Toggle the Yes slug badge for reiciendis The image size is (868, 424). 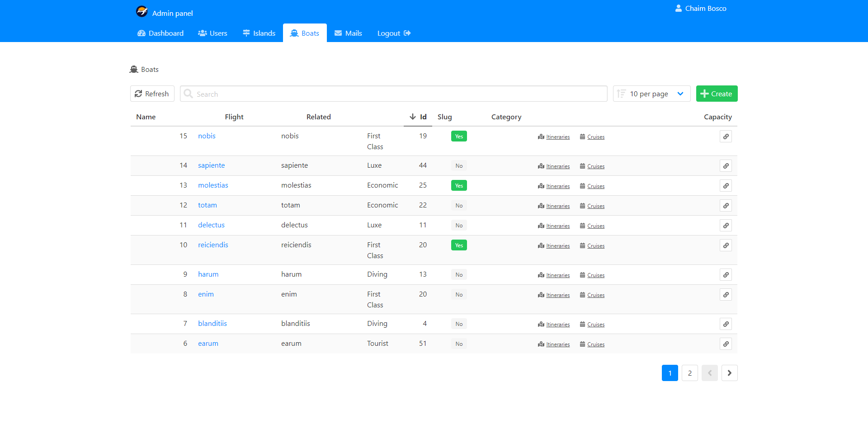click(458, 245)
